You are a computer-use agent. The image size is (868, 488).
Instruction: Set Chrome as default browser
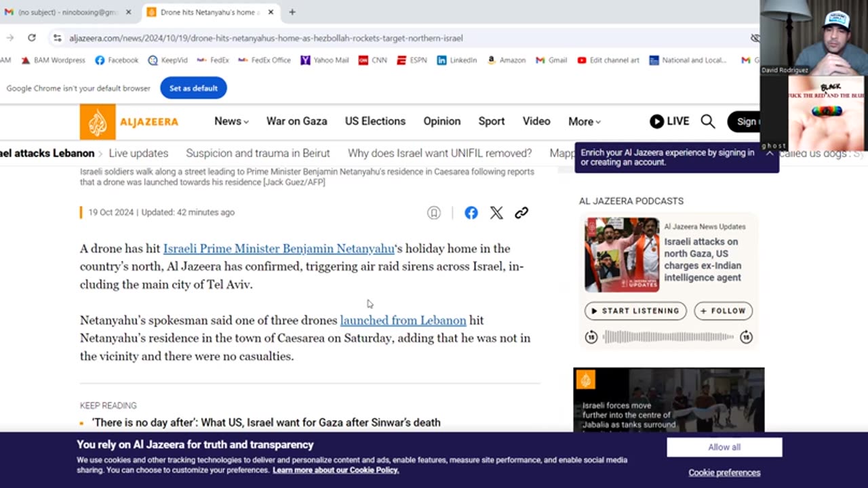coord(193,88)
